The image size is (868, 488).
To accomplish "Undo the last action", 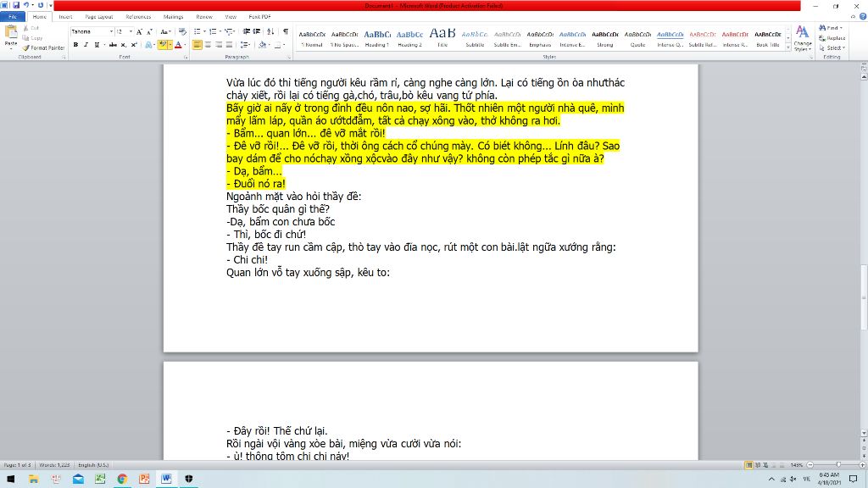I will coord(26,5).
